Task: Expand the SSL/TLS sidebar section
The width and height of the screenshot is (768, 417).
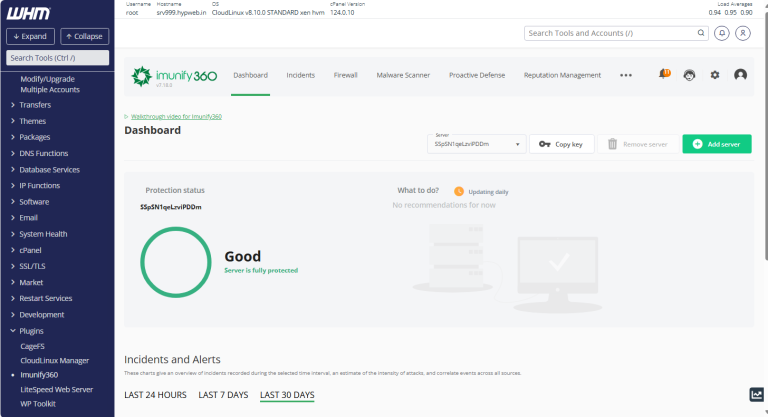Action: click(x=32, y=266)
